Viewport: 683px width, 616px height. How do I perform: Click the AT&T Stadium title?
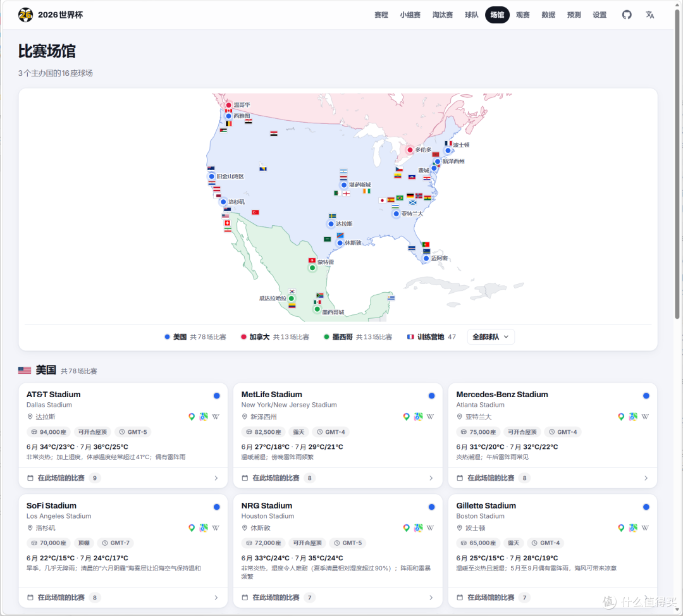pos(54,395)
